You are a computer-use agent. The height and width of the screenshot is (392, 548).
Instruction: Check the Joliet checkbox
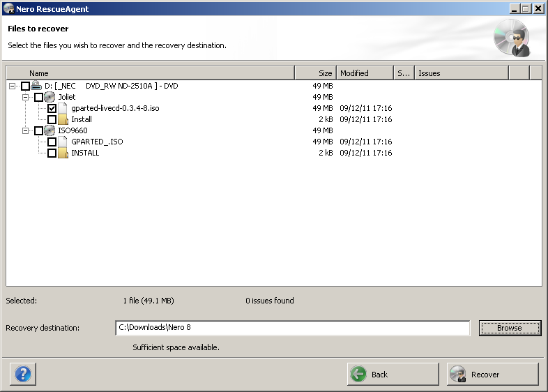point(38,97)
